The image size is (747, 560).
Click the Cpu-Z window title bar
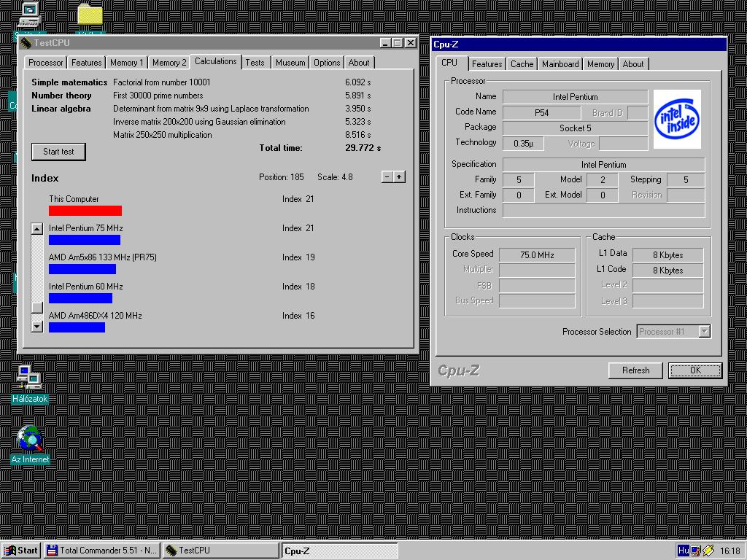point(578,44)
